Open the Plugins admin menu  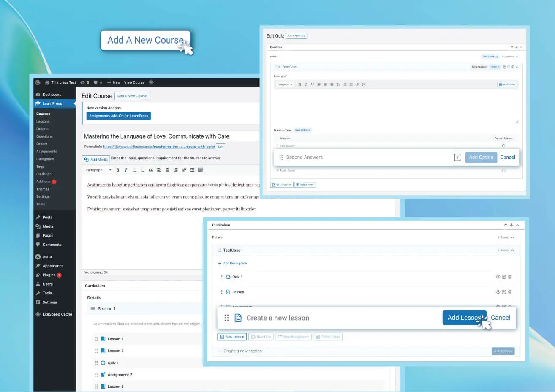pyautogui.click(x=49, y=275)
